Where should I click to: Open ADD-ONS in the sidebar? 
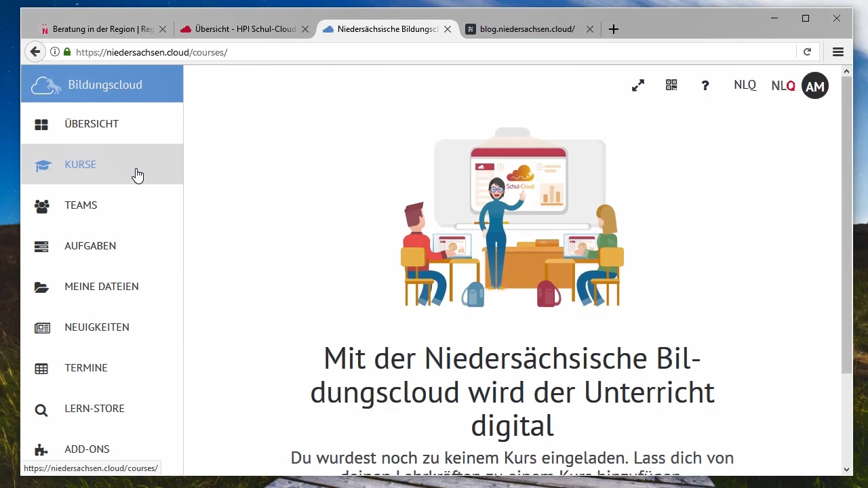tap(102, 449)
